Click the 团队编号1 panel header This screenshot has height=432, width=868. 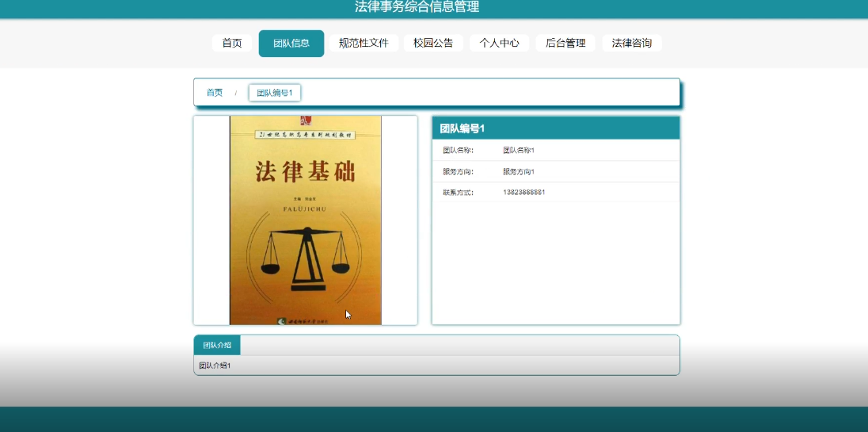[x=555, y=128]
